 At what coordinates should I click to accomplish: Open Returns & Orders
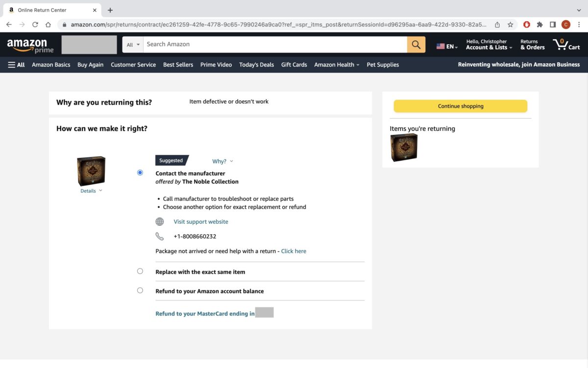click(x=532, y=45)
